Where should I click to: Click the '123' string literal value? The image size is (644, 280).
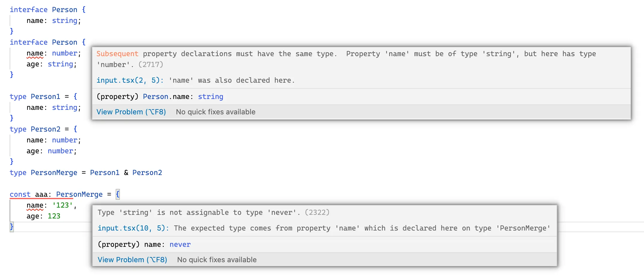pos(62,205)
